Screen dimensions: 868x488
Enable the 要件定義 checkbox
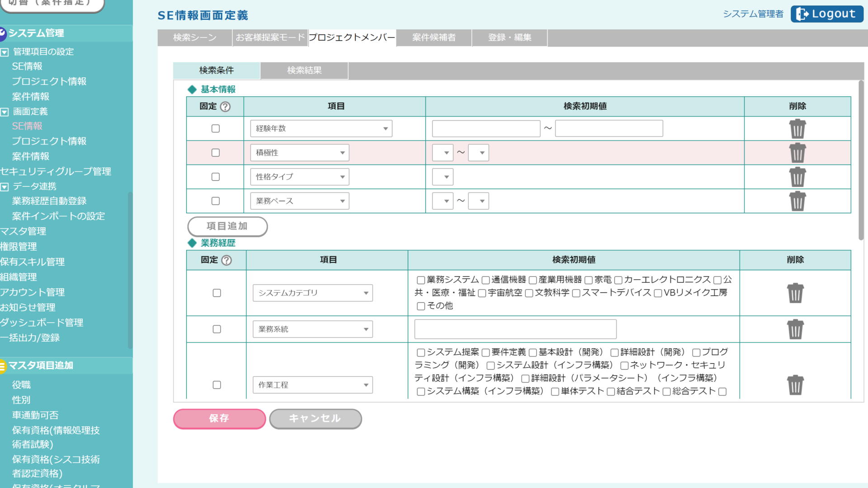(x=486, y=352)
